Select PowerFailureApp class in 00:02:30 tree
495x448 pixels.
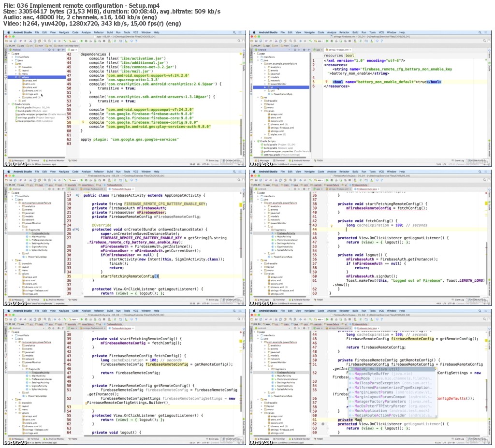pos(281,94)
